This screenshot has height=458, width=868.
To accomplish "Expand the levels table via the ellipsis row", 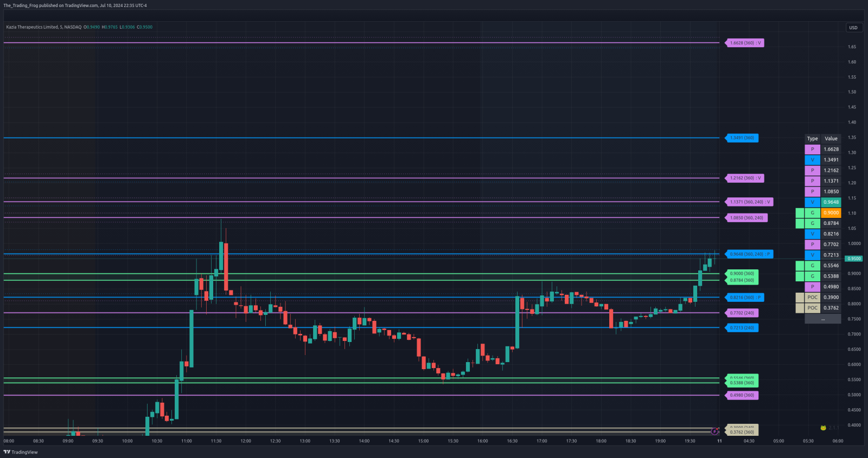I will pos(823,319).
